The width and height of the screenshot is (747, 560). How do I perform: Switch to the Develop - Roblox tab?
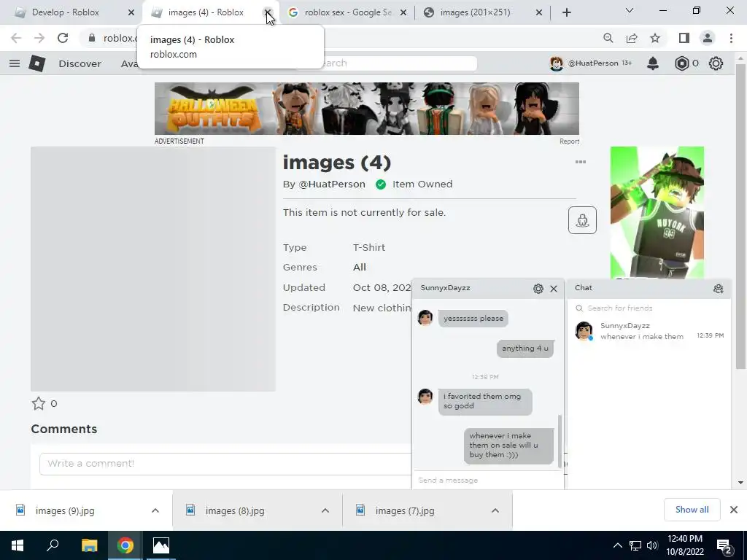pyautogui.click(x=65, y=12)
